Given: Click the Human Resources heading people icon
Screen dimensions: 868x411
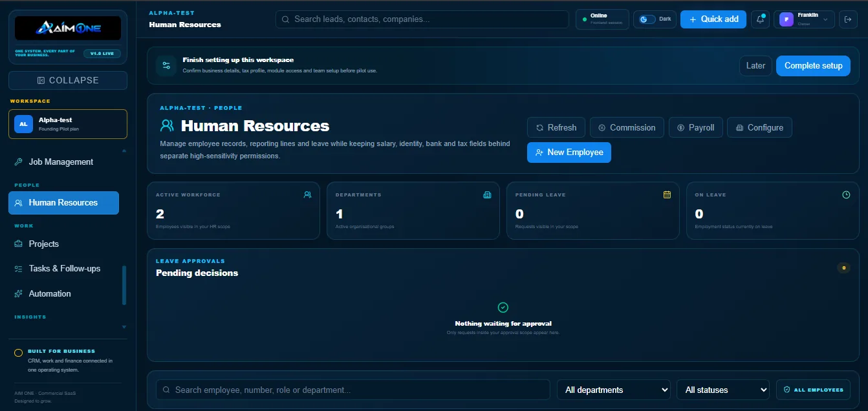Looking at the screenshot, I should click(x=168, y=125).
